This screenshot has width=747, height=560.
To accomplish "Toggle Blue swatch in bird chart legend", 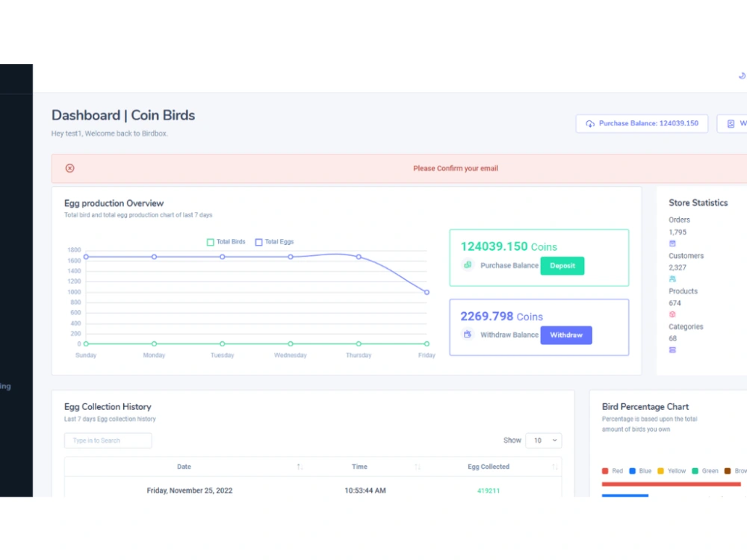I will (x=632, y=471).
